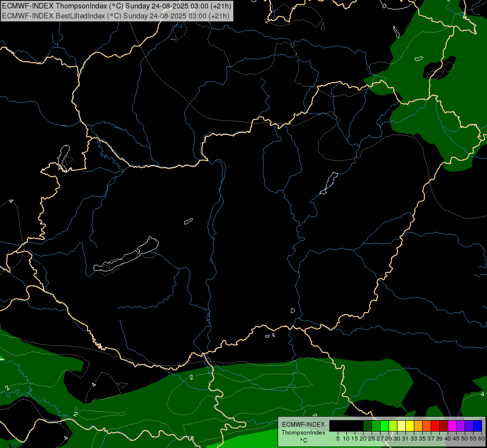Click the legend tick label 60
This screenshot has height=448, width=487.
pos(482,439)
